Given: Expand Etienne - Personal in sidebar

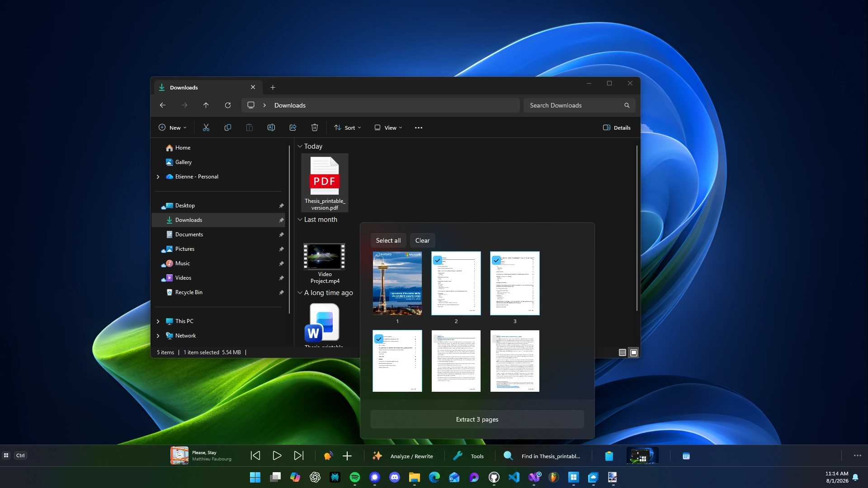Looking at the screenshot, I should (x=158, y=177).
